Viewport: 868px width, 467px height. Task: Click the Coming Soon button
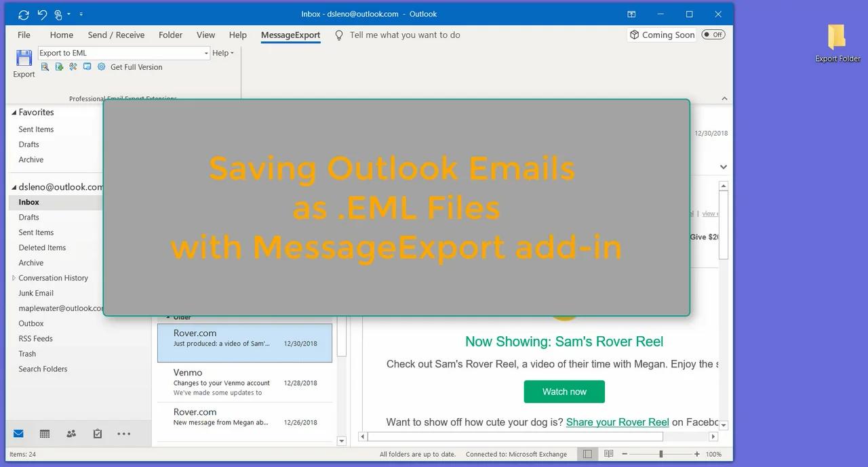pos(662,35)
